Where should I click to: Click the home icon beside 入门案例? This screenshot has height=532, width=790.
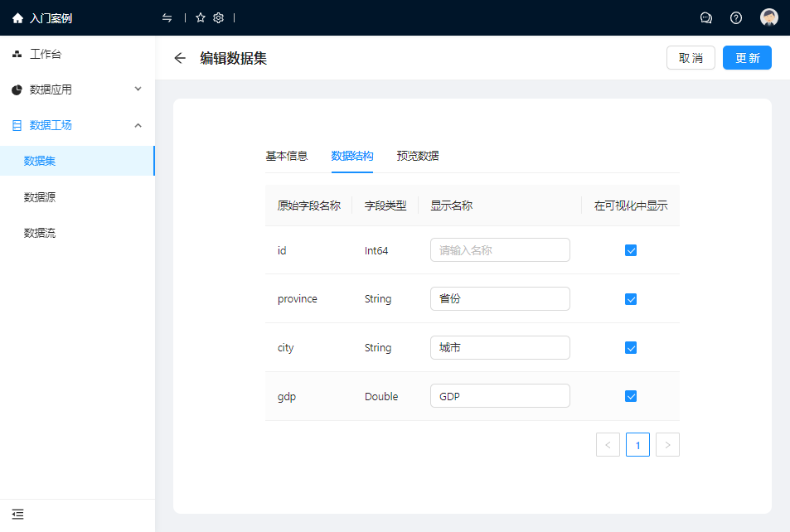pyautogui.click(x=17, y=18)
